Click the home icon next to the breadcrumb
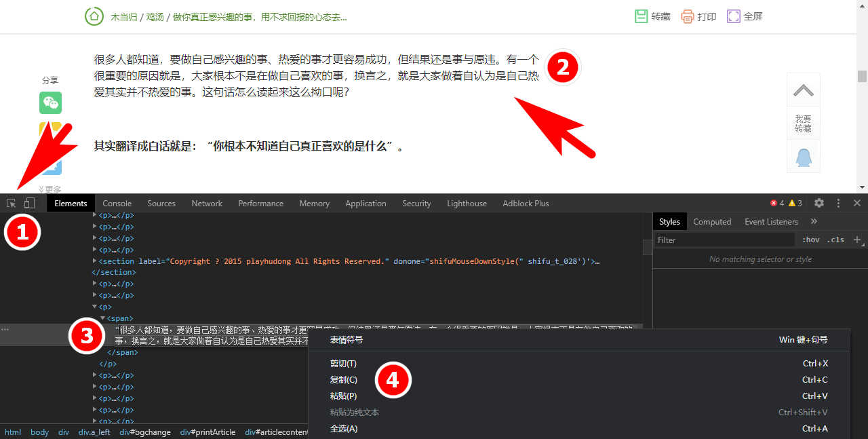This screenshot has height=439, width=868. 94,16
